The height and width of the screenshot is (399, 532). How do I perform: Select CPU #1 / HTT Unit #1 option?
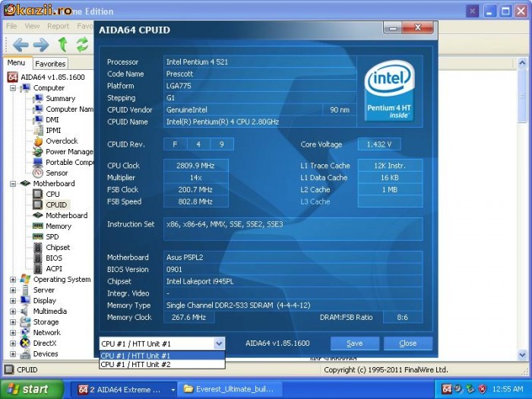pyautogui.click(x=162, y=356)
